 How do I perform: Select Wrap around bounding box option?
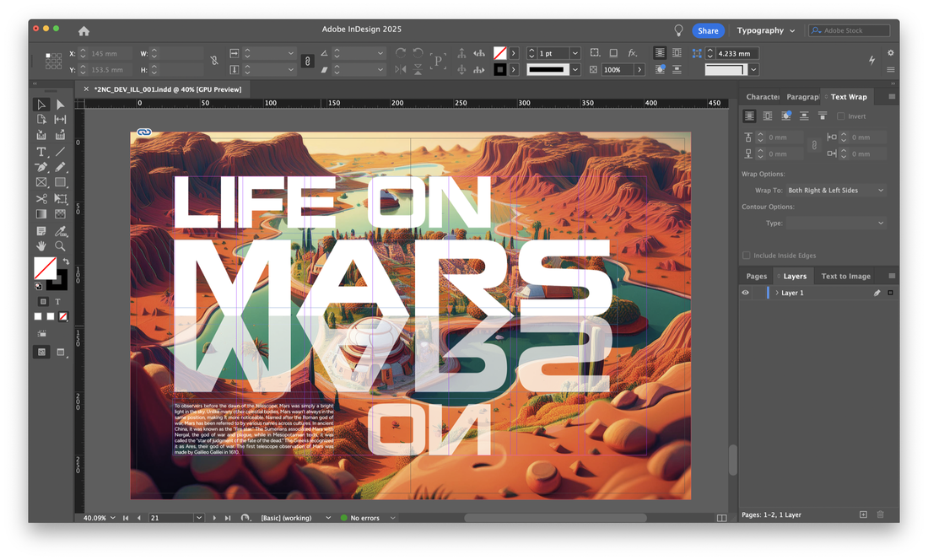coord(768,116)
